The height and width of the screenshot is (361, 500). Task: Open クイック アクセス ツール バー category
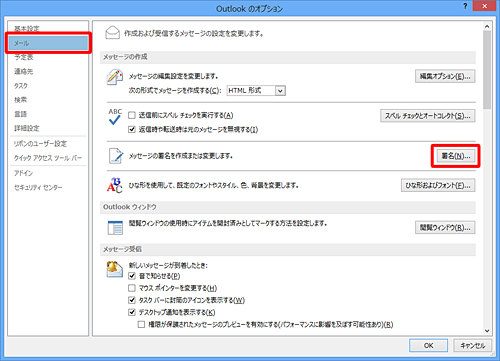(x=48, y=158)
